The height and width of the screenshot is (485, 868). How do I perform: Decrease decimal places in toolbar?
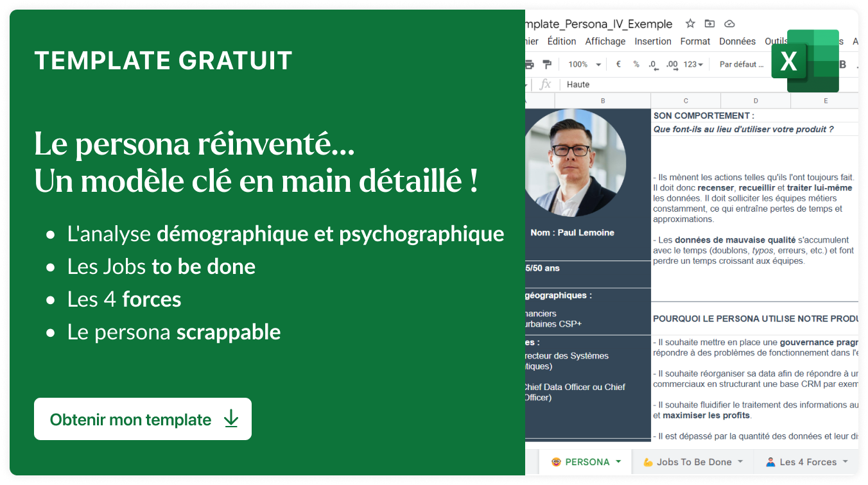click(x=653, y=64)
